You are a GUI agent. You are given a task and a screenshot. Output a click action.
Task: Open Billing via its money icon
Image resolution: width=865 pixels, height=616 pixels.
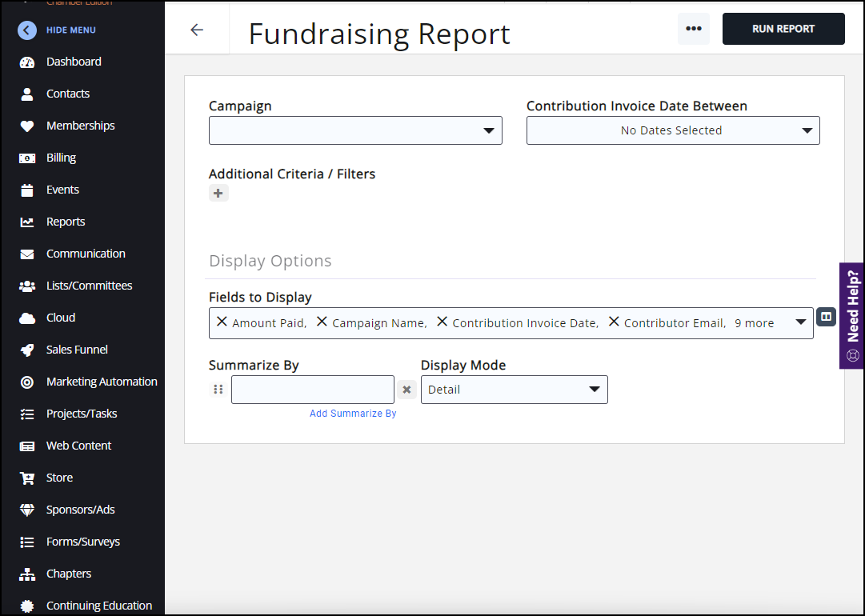coord(27,158)
